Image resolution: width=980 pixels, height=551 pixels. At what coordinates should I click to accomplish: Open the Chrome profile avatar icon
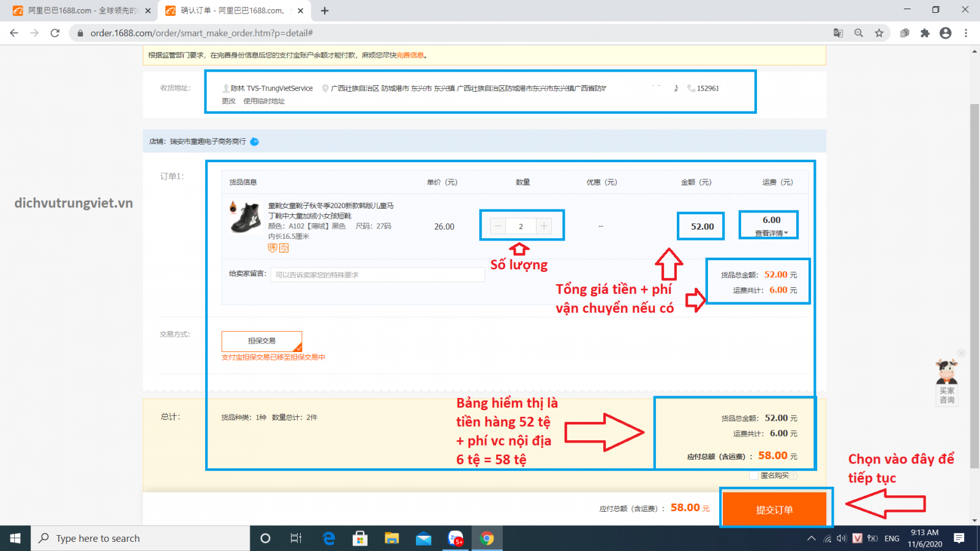[x=946, y=33]
